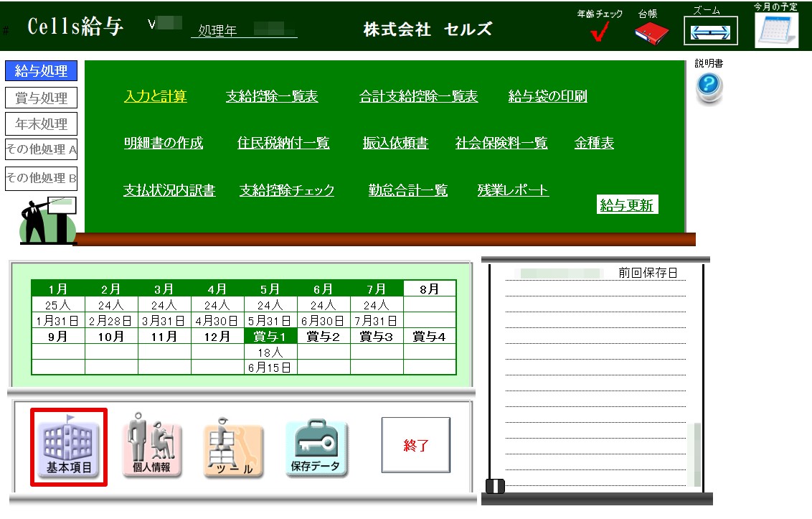This screenshot has width=812, height=519.
Task: Switch to the 賞与処理 tab
Action: [42, 98]
